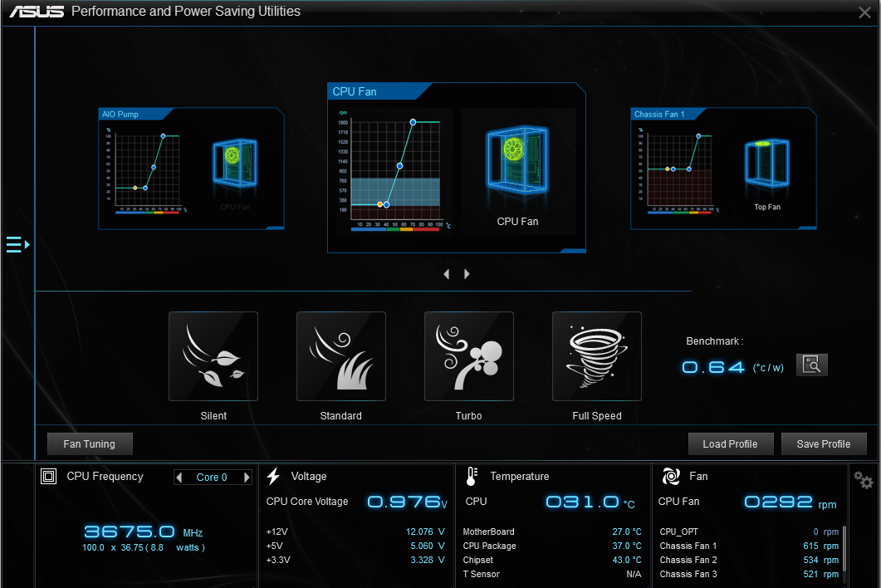This screenshot has width=881, height=588.
Task: Click Load Profile button
Action: [731, 443]
